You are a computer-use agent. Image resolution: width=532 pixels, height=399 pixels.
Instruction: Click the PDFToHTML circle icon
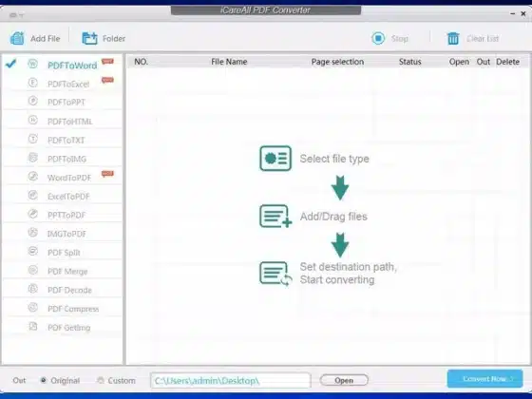33,120
